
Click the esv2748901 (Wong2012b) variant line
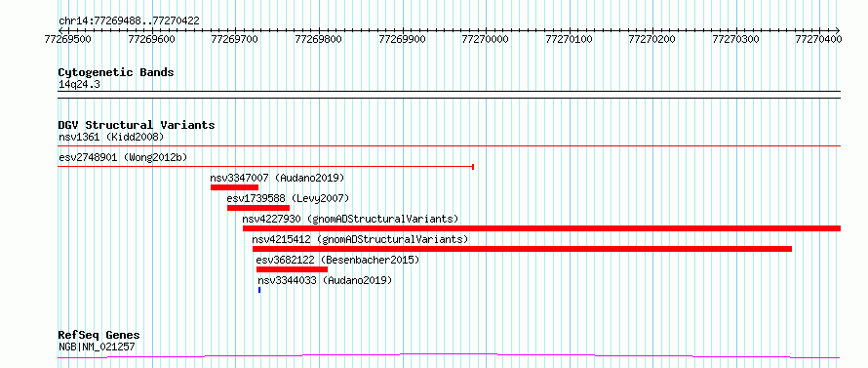pos(265,166)
